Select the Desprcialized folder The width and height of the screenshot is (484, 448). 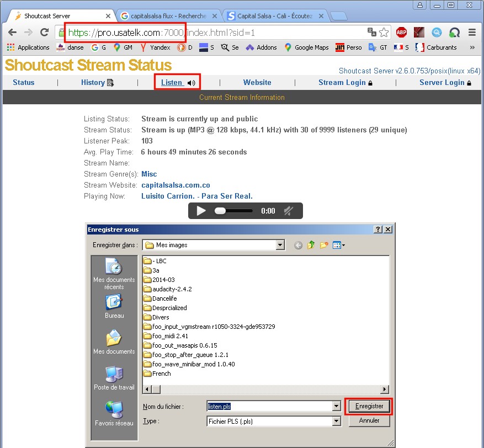click(x=165, y=308)
